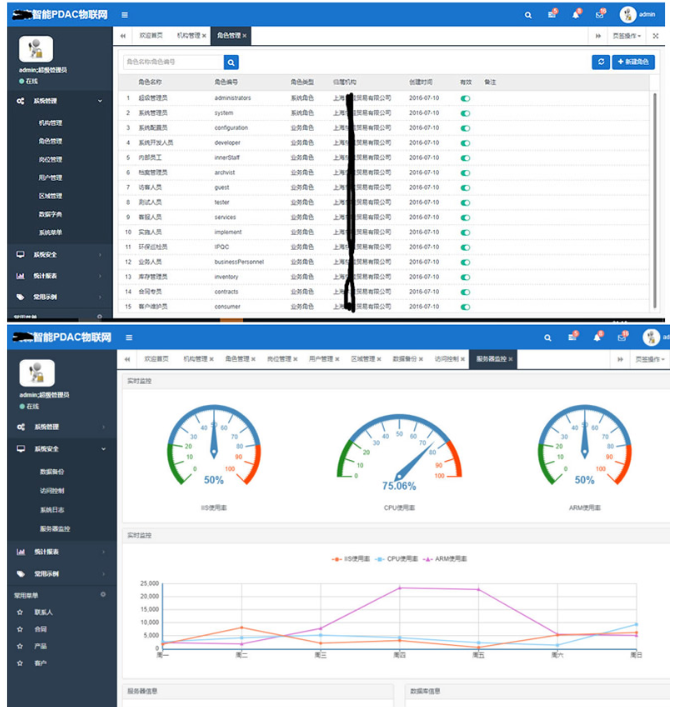Open 数据字典 in the sidebar
Image resolution: width=700 pixels, height=707 pixels.
tap(51, 214)
